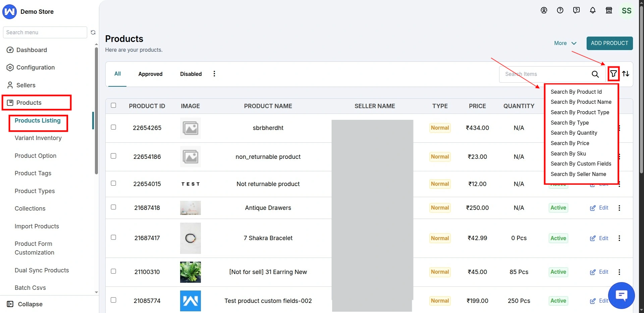Choose Search By Seller Name
Image resolution: width=644 pixels, height=313 pixels.
tap(578, 174)
